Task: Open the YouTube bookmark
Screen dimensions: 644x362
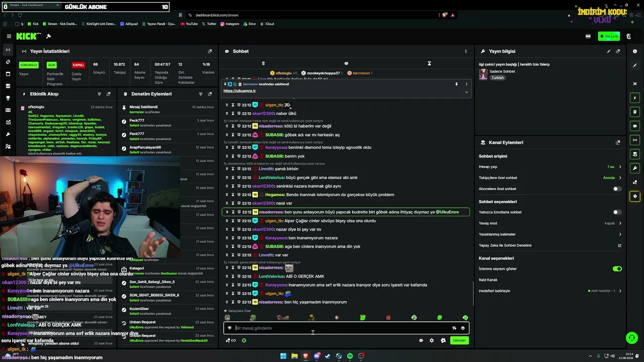Action: [189, 24]
